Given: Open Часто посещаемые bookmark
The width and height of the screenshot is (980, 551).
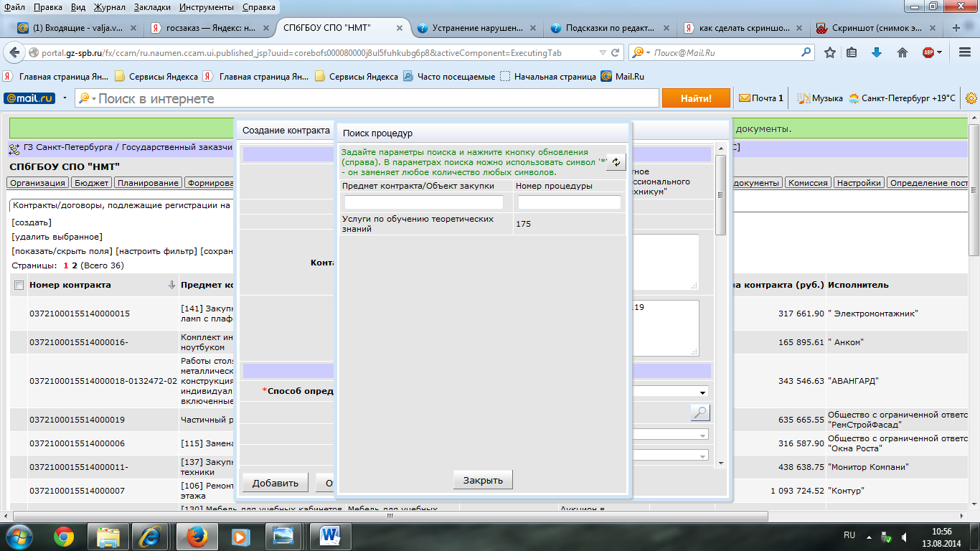Looking at the screenshot, I should (448, 76).
